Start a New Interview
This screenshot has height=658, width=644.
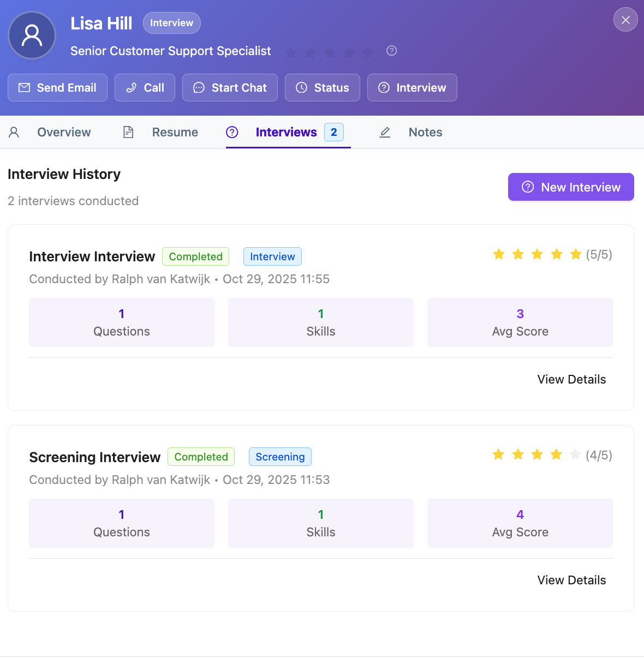[570, 187]
